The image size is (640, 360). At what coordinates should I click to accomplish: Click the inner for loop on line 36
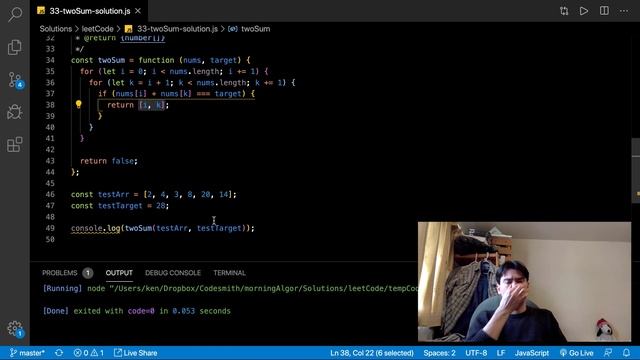click(192, 82)
